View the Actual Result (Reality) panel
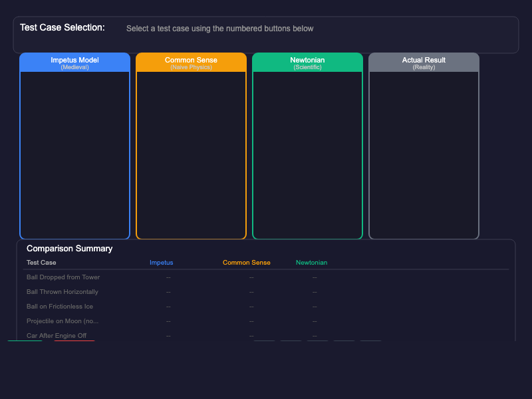Image resolution: width=532 pixels, height=399 pixels. tap(424, 63)
